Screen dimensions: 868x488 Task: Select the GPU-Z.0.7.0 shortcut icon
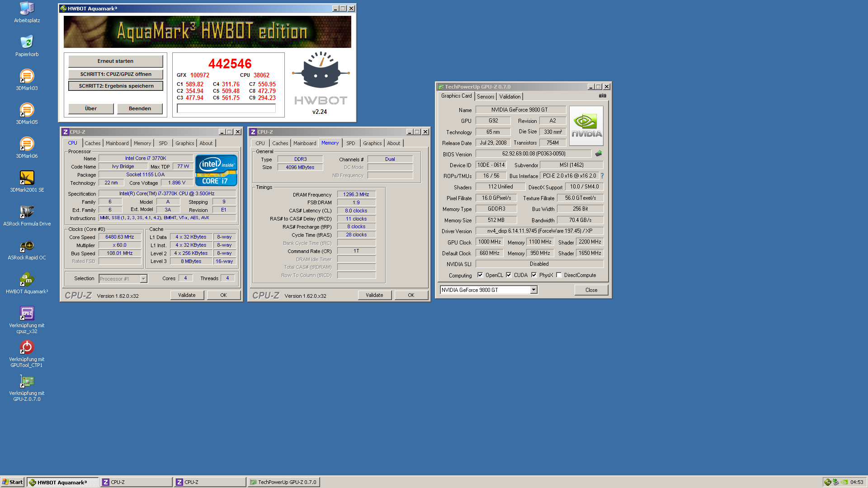pos(27,387)
